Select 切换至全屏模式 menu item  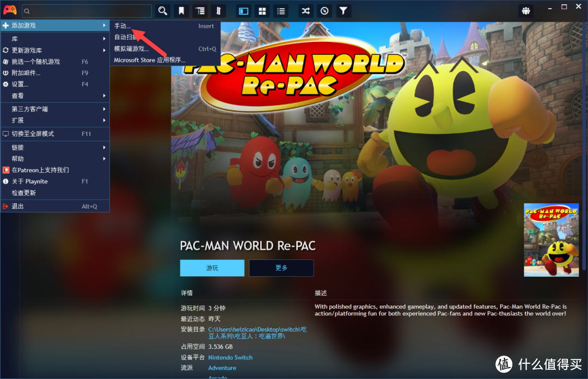coord(55,134)
